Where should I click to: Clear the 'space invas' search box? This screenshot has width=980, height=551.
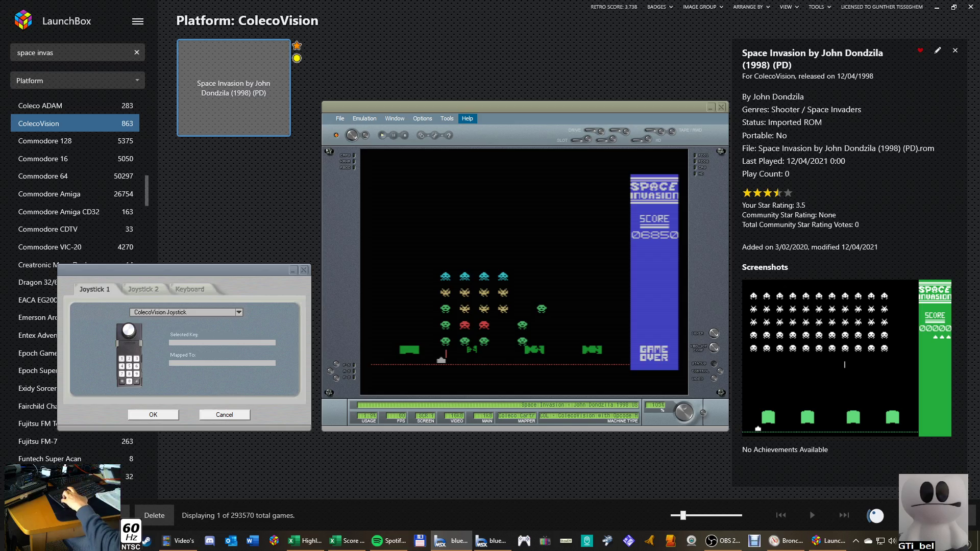pyautogui.click(x=137, y=53)
